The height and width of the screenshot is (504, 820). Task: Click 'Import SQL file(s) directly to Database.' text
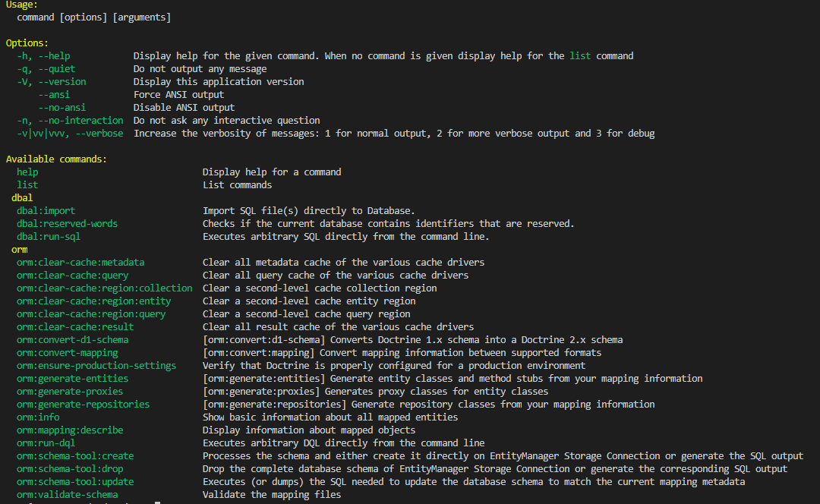308,211
